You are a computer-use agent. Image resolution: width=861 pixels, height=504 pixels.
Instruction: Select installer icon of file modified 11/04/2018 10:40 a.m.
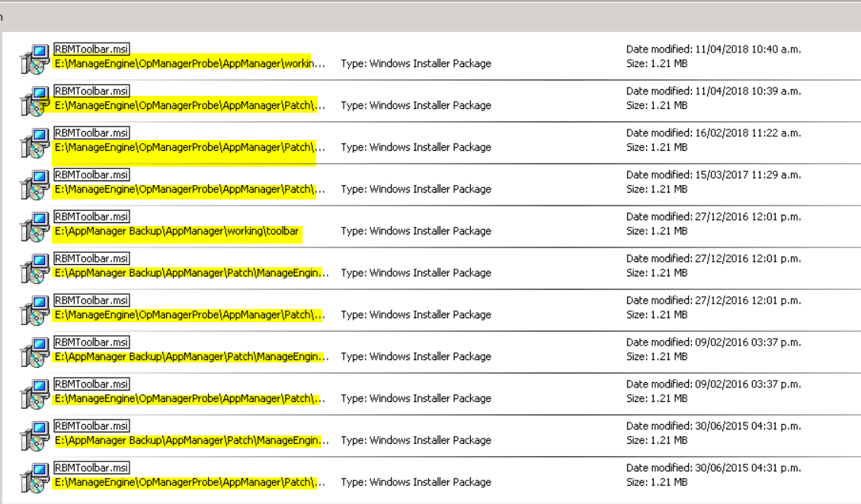pos(34,59)
